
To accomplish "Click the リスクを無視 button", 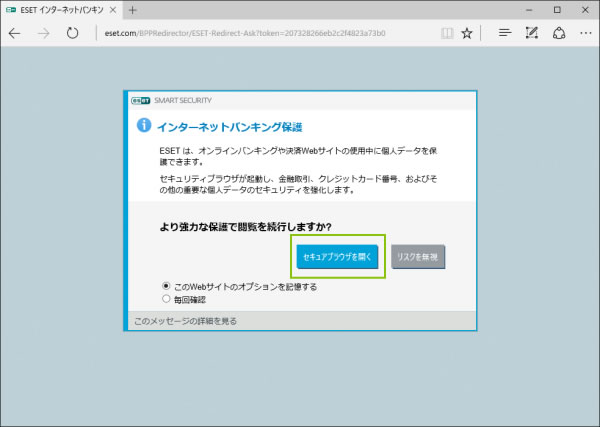I will (418, 257).
